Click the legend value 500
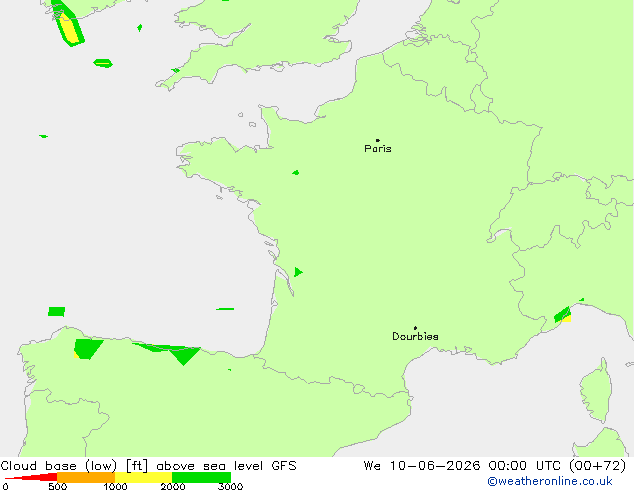The image size is (634, 490). [x=57, y=486]
